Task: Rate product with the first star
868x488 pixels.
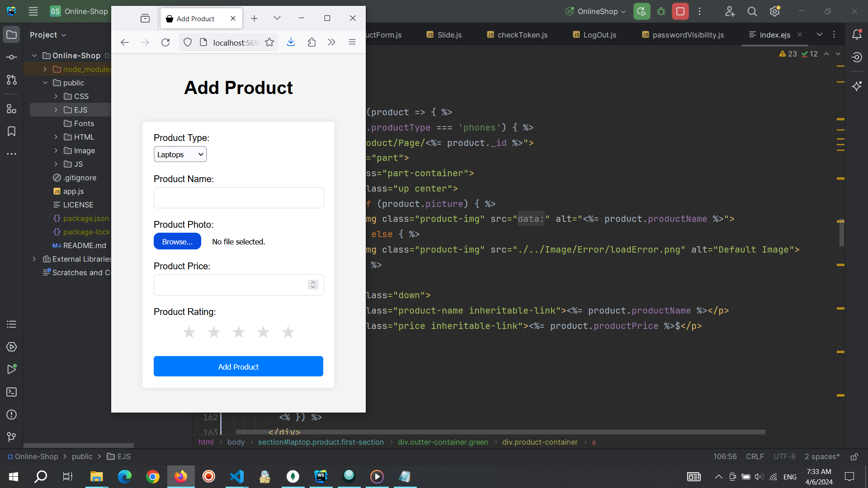Action: [189, 333]
